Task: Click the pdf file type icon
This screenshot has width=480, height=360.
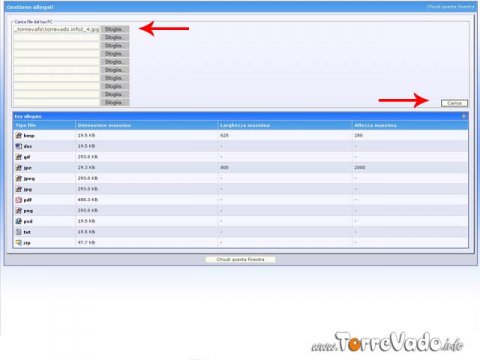Action: pos(19,200)
